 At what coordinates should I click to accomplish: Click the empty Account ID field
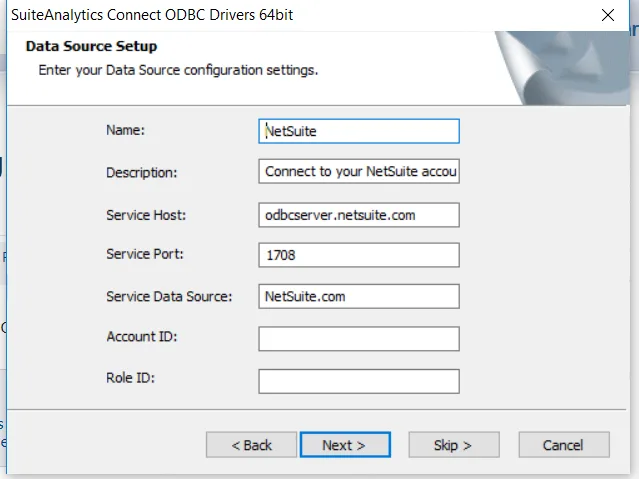tap(358, 339)
